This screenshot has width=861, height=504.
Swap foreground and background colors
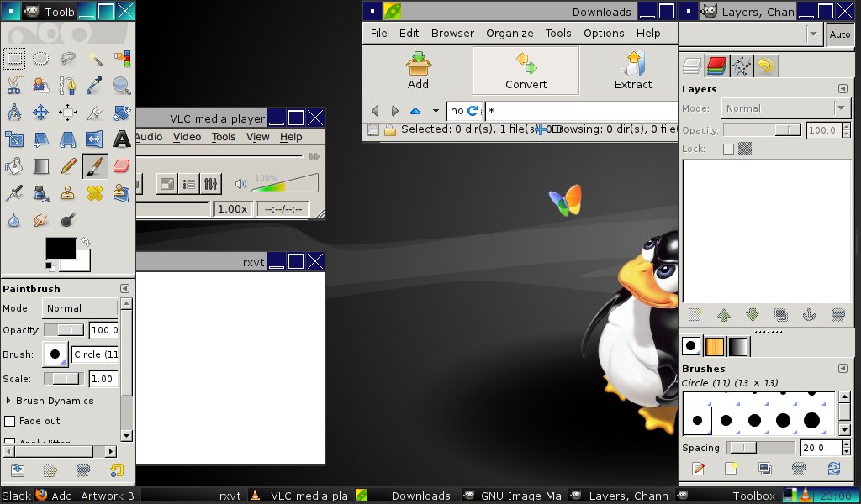coord(85,241)
